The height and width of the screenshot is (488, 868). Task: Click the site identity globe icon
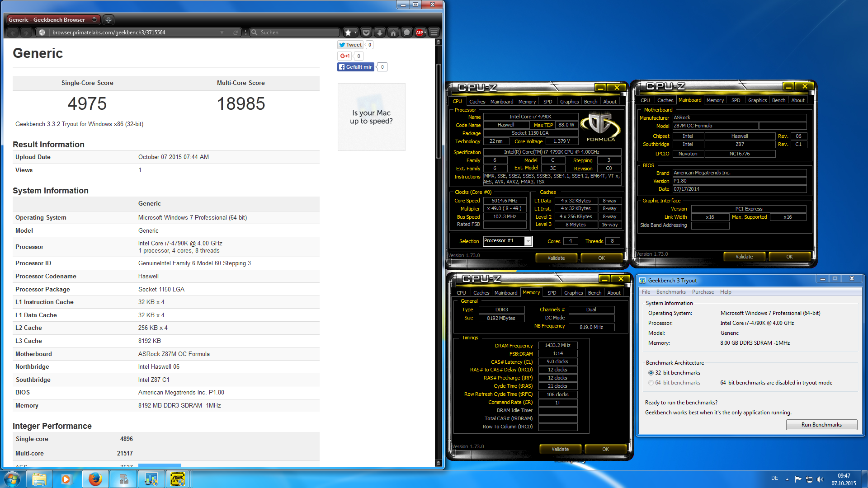coord(42,33)
